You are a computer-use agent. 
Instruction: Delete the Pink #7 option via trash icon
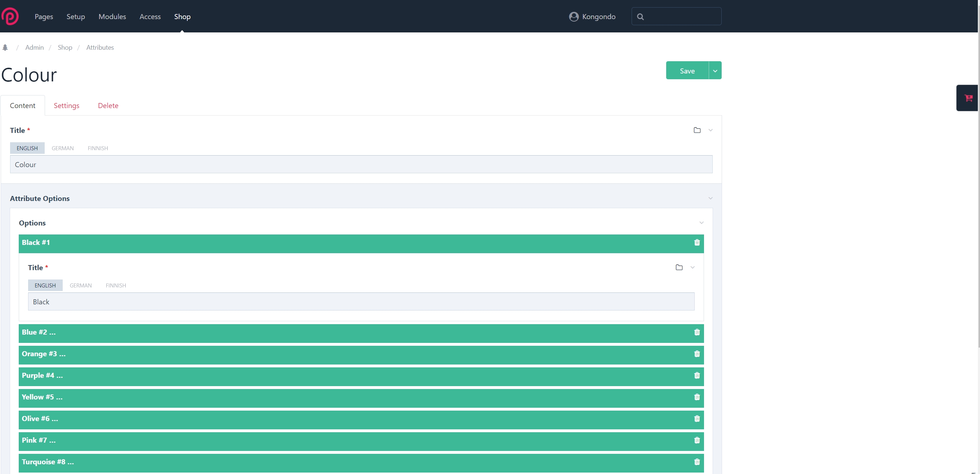pos(697,440)
